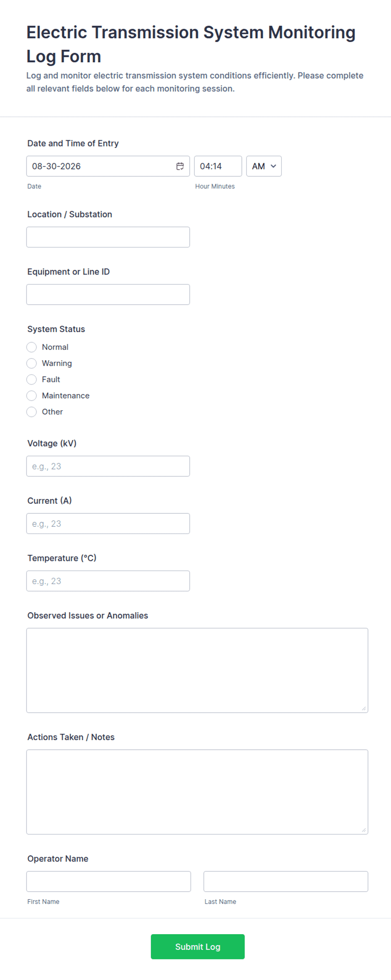Image resolution: width=391 pixels, height=980 pixels.
Task: Expand the AM/PM dropdown
Action: click(264, 166)
